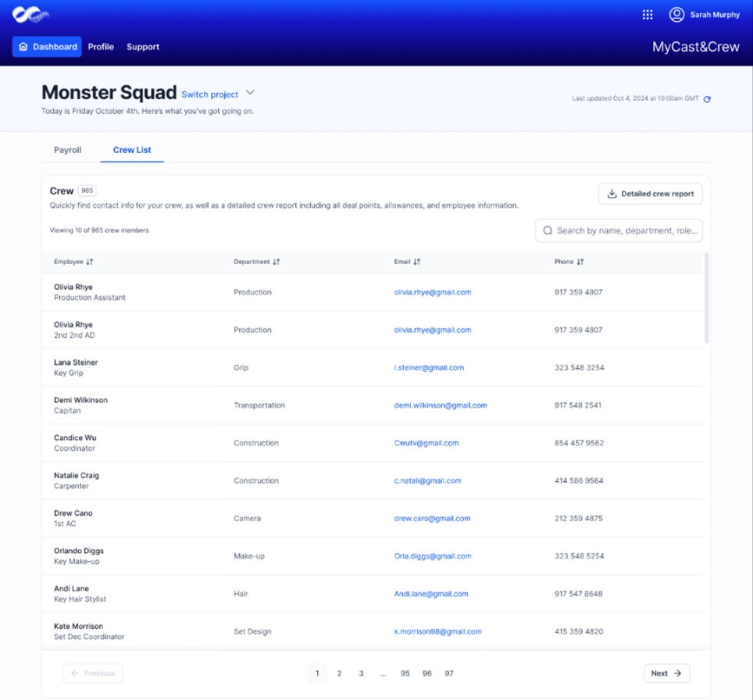Open demi.wilkinson@gmail.com email link

[441, 405]
